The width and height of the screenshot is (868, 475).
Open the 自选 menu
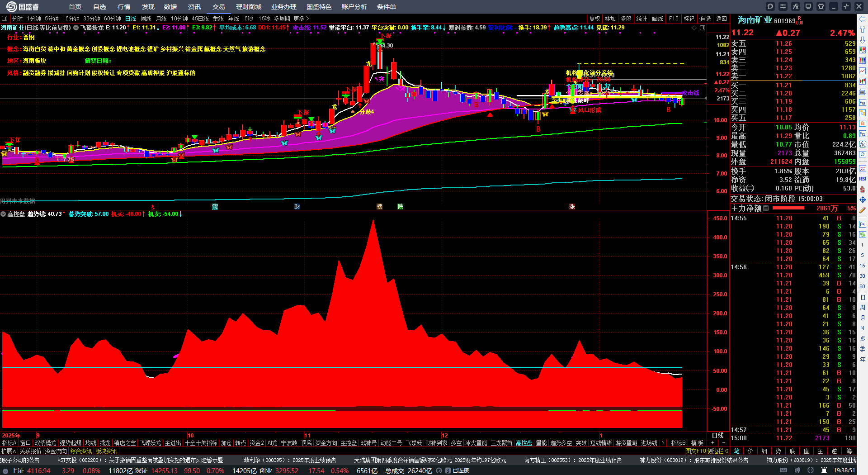click(x=99, y=7)
